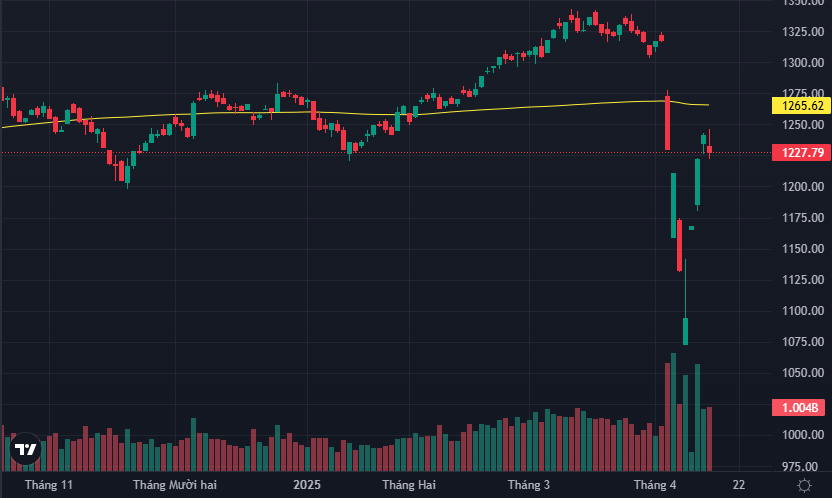Open chart settings gear icon
The width and height of the screenshot is (832, 498).
(804, 485)
